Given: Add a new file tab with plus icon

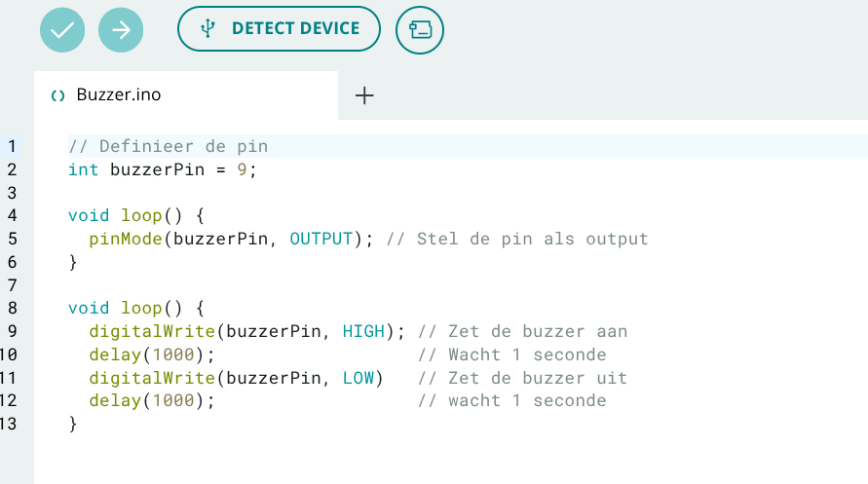Looking at the screenshot, I should coord(364,95).
